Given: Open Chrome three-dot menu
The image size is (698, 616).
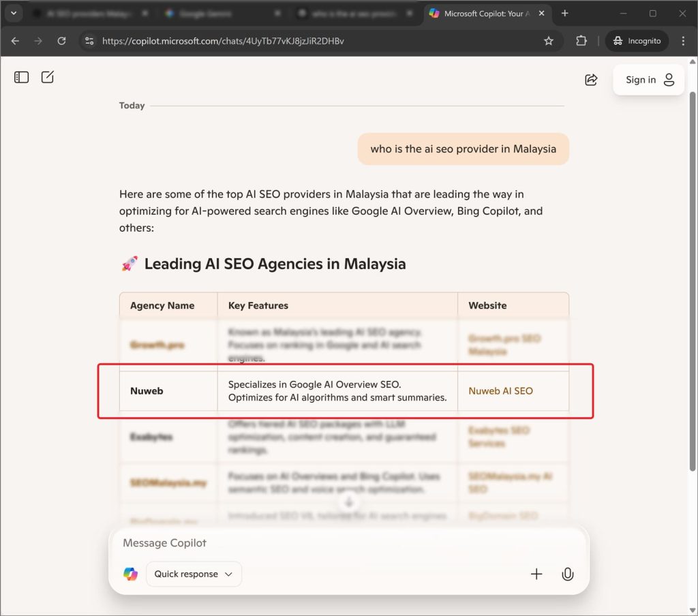Looking at the screenshot, I should 683,41.
